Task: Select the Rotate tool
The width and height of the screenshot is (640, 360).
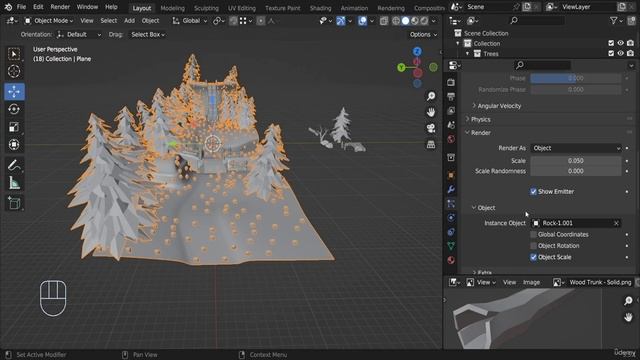Action: (x=14, y=109)
